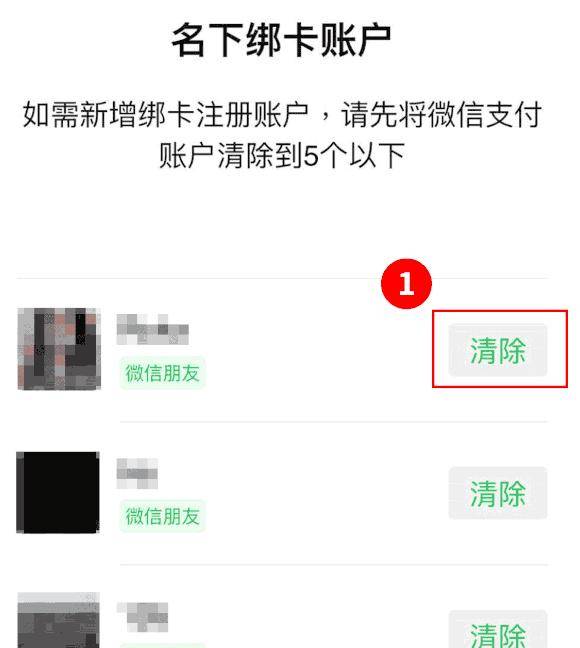This screenshot has height=648, width=580.
Task: Tap the 微信朋友 tag under the first account
Action: 162,373
